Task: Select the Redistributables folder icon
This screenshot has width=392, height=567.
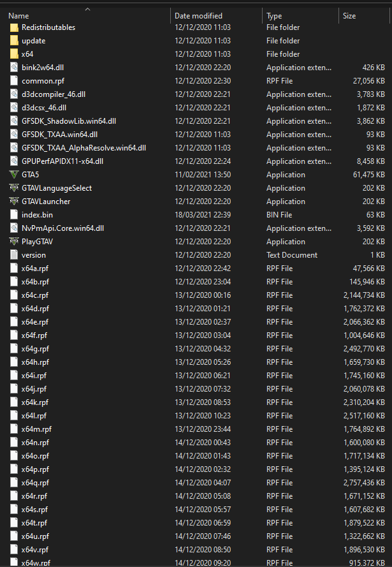Action: point(14,27)
